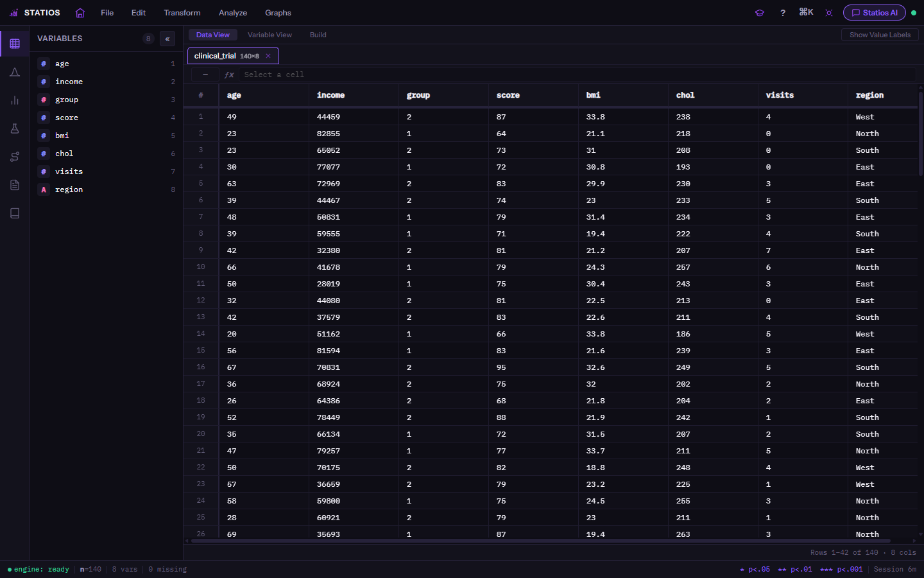924x578 pixels.
Task: Toggle Show Value Labels
Action: tap(880, 35)
